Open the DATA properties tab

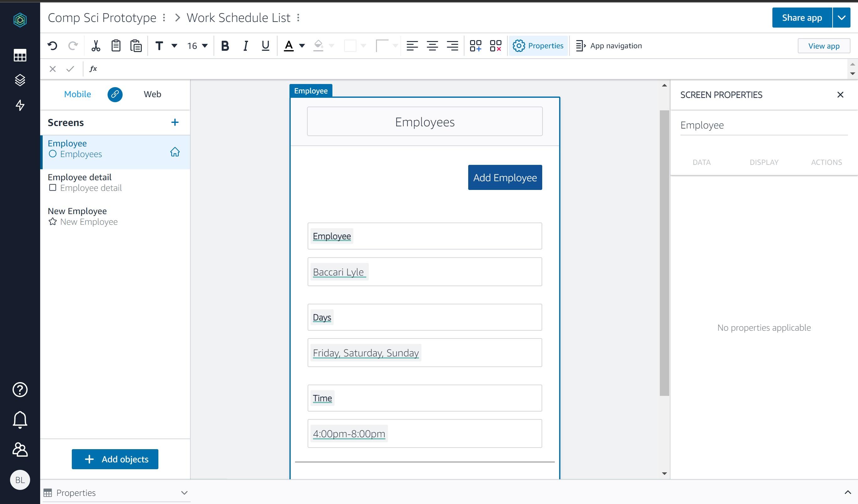click(702, 162)
